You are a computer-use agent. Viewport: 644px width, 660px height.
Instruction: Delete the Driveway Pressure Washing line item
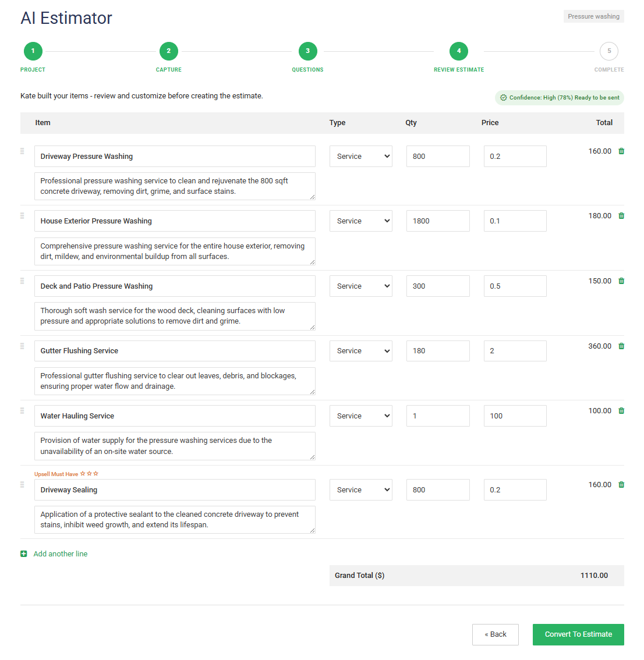(621, 151)
